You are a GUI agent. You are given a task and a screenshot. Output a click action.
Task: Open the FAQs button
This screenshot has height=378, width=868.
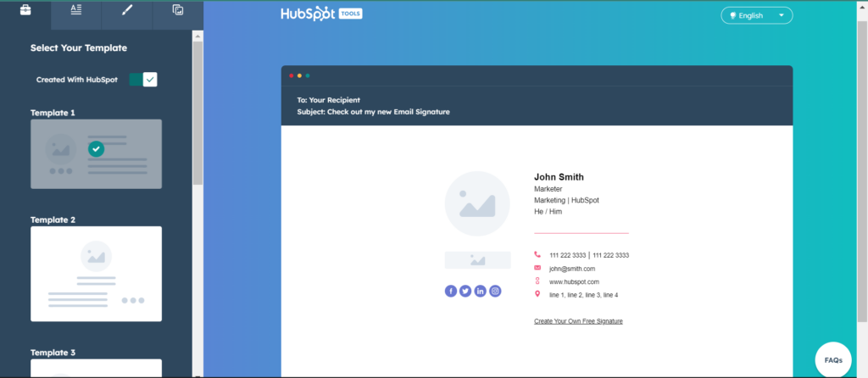point(833,359)
